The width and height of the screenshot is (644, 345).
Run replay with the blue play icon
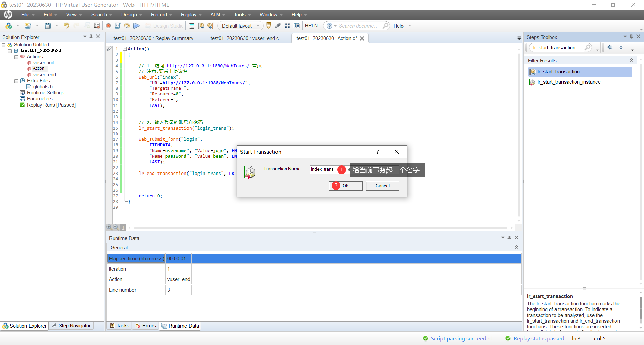point(137,26)
